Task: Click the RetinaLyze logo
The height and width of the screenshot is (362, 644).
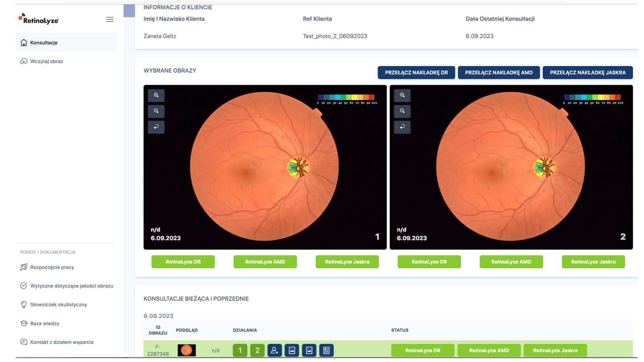Action: 39,19
